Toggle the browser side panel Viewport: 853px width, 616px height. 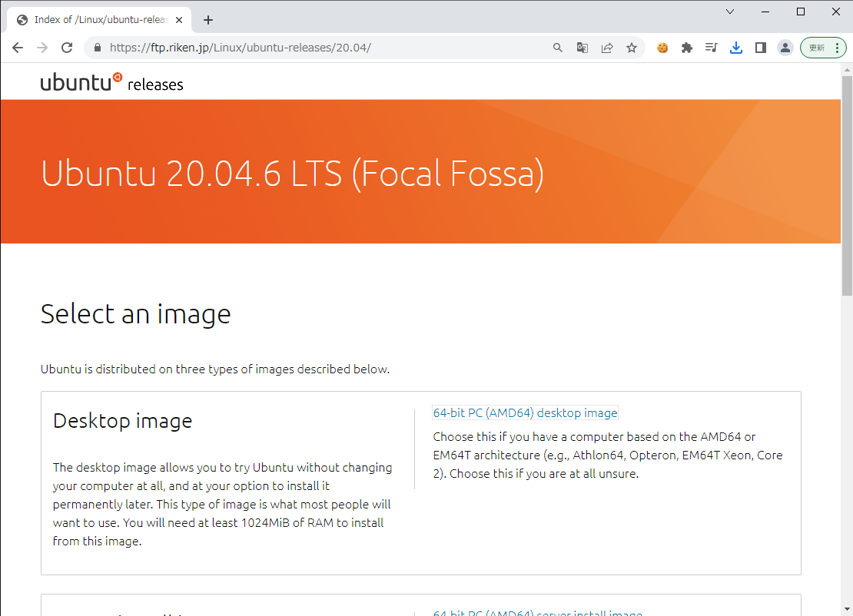tap(761, 48)
